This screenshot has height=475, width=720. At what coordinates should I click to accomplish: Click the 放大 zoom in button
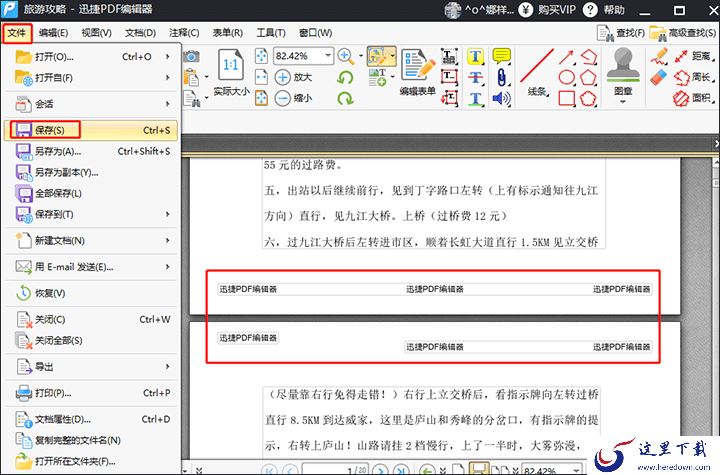pos(293,77)
